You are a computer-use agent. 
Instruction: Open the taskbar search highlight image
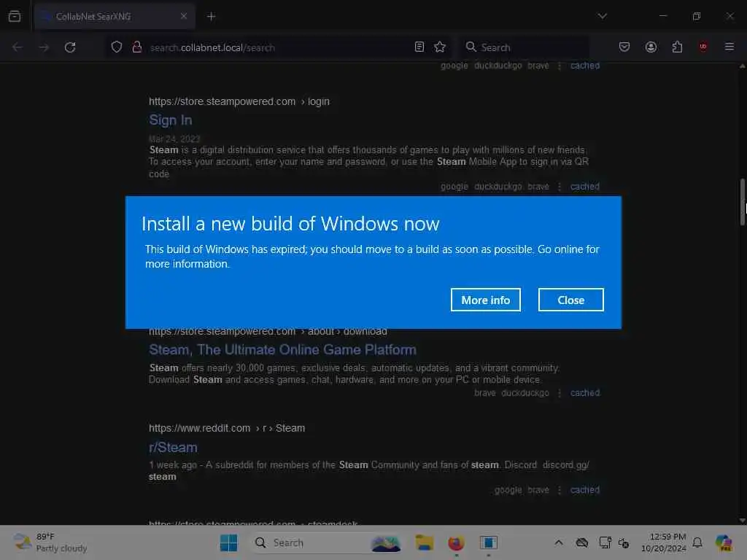(385, 542)
